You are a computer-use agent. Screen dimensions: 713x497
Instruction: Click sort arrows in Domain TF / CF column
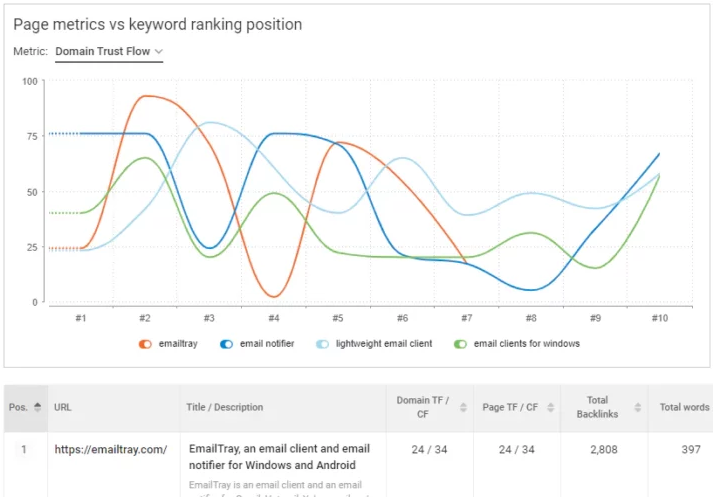(463, 407)
